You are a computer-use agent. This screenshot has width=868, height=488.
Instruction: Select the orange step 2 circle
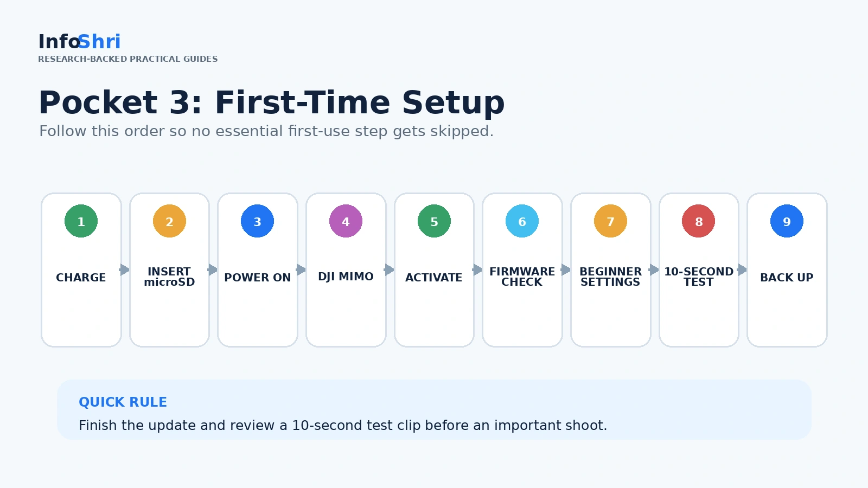click(169, 221)
